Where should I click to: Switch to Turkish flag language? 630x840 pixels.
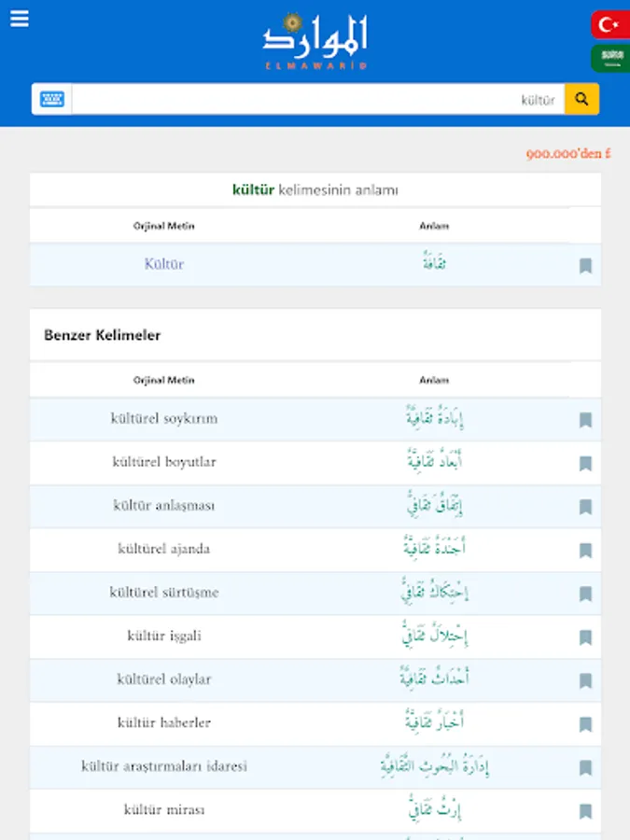point(610,24)
